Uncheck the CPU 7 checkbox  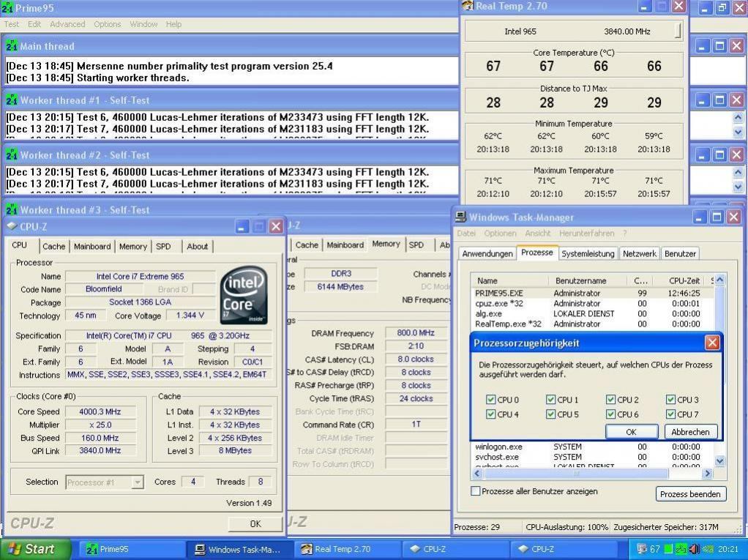(x=670, y=414)
